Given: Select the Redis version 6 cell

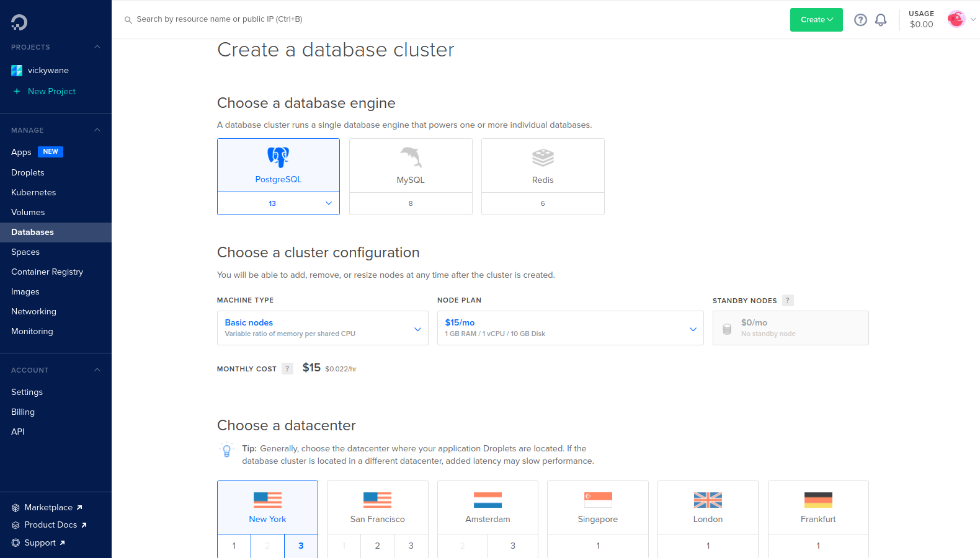Looking at the screenshot, I should pos(543,203).
